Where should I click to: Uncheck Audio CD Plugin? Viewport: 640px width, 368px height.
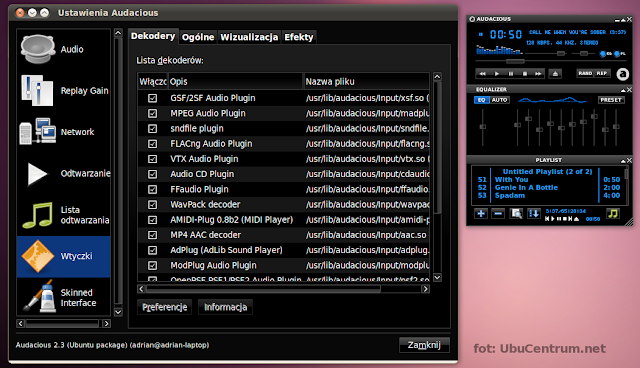(x=153, y=174)
